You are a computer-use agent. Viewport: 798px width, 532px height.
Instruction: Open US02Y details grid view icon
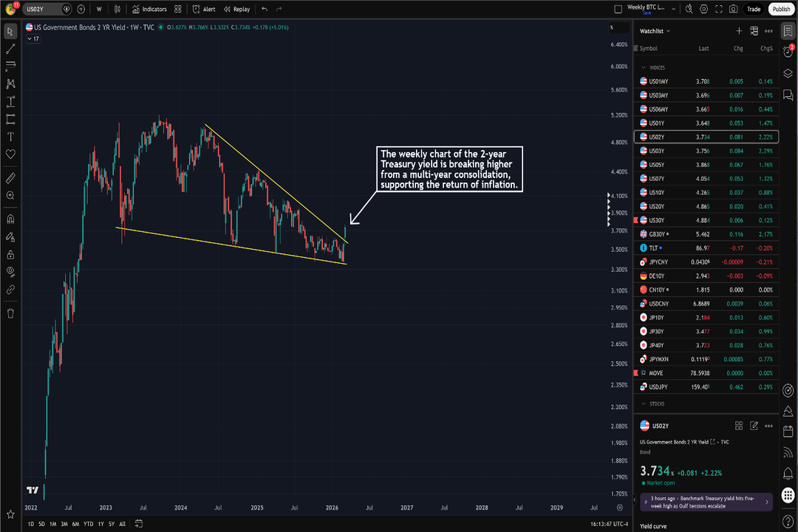739,426
